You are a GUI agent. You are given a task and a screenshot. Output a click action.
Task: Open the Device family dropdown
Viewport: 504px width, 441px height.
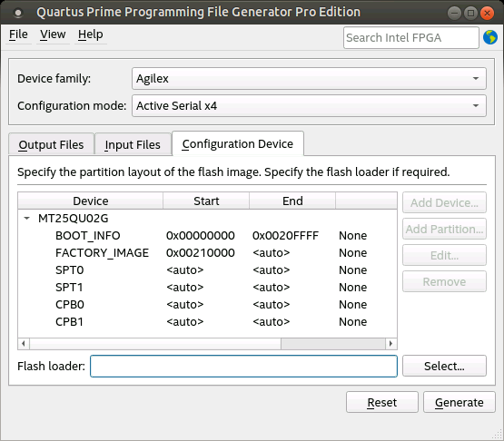tap(309, 78)
